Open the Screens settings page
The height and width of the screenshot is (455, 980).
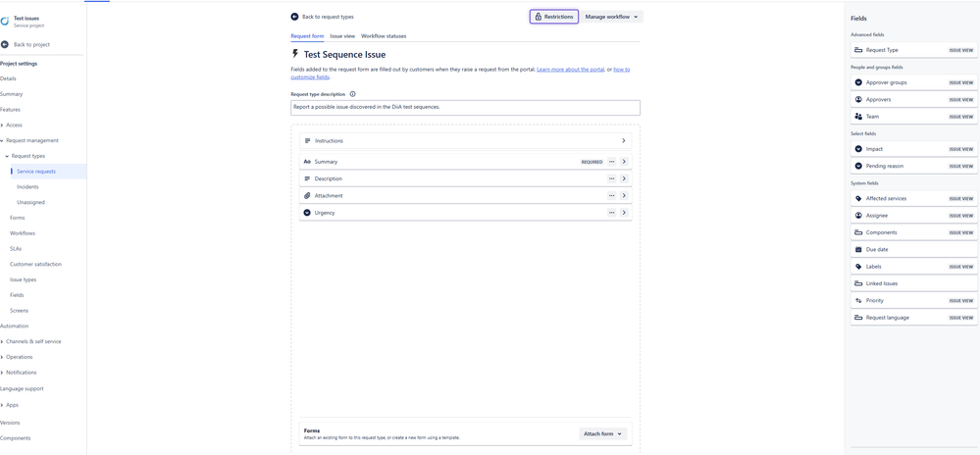click(x=19, y=311)
